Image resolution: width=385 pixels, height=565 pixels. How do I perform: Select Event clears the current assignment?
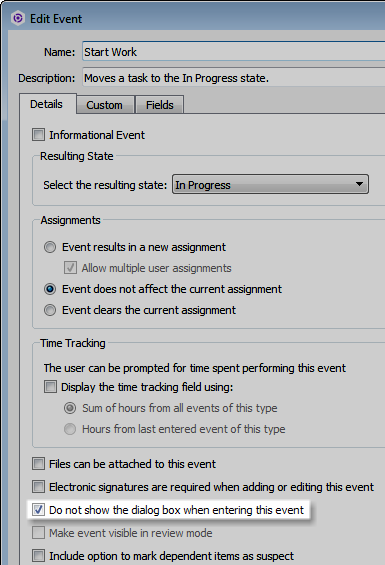pyautogui.click(x=50, y=310)
